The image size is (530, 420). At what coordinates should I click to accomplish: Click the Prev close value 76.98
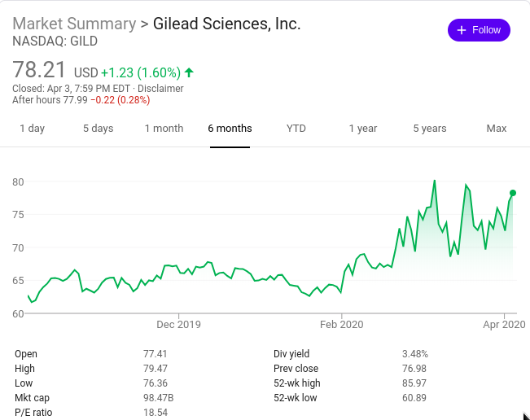point(414,368)
